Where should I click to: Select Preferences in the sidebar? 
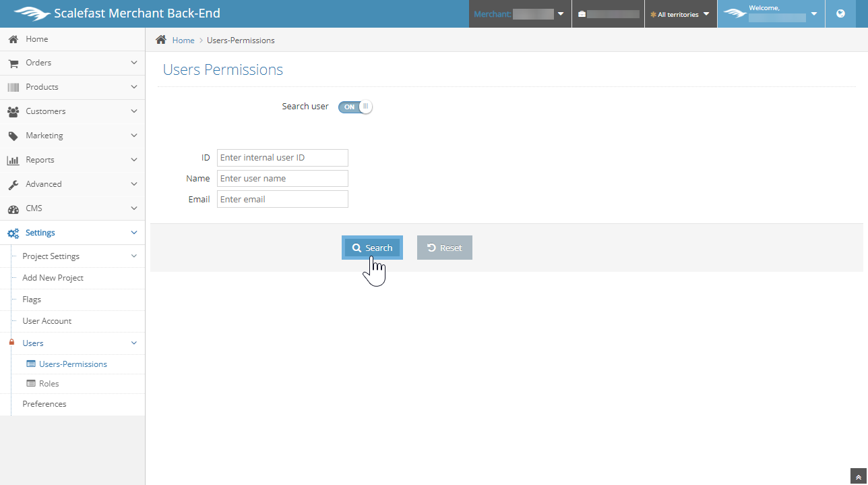[x=44, y=404]
